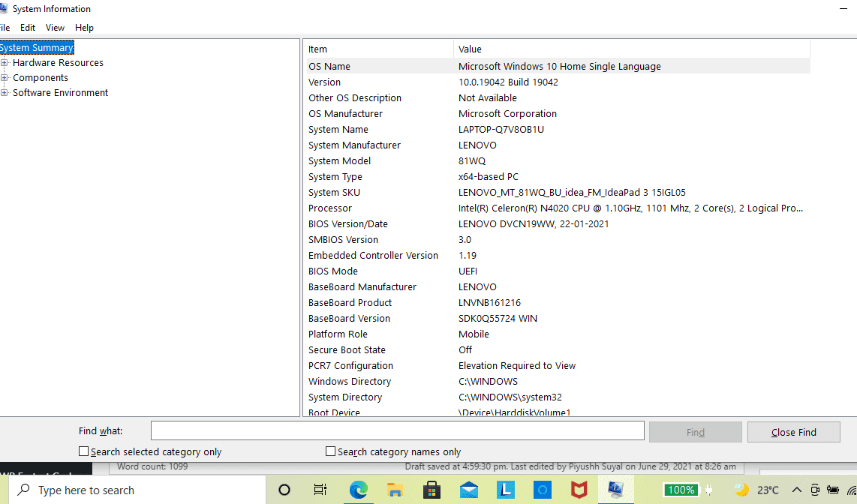Click the System Information taskbar icon
Viewport: 857px width, 504px height.
(x=616, y=490)
